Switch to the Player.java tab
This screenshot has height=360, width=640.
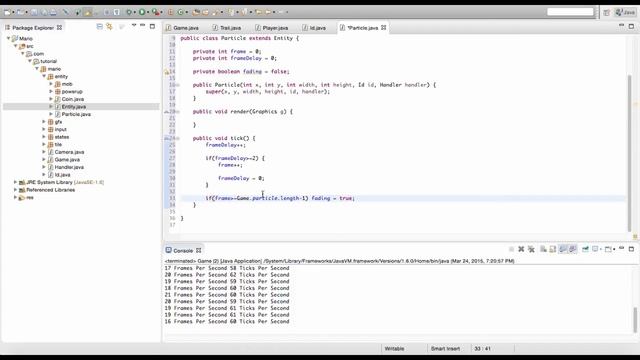coord(271,28)
